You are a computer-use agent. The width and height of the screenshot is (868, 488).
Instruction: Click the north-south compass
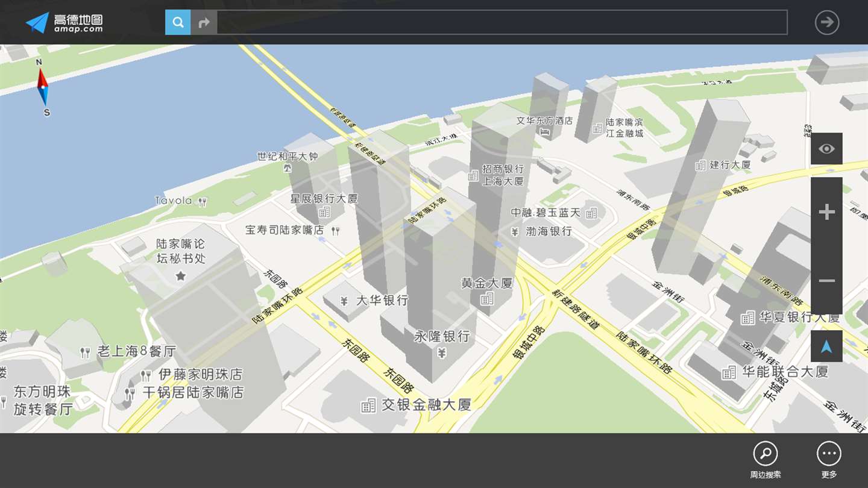point(43,87)
